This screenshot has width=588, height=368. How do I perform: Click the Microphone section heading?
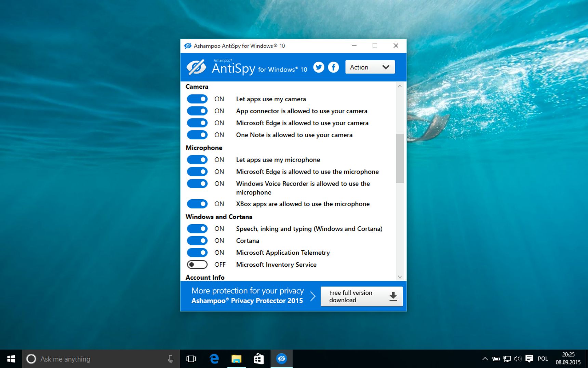(x=204, y=148)
